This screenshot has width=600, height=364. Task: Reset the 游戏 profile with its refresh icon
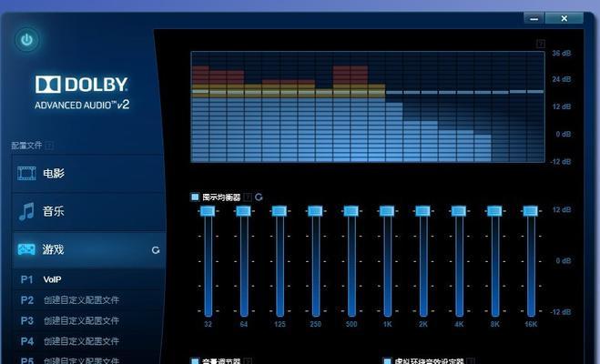(156, 250)
